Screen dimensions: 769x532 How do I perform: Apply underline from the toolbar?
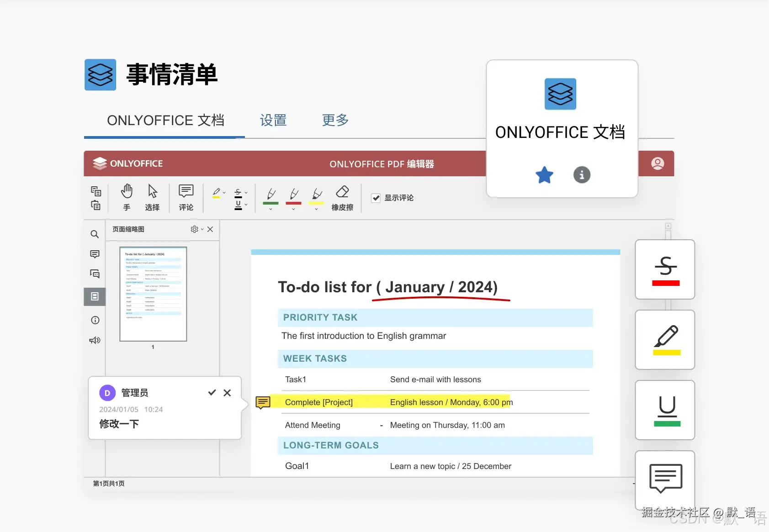[x=238, y=205]
